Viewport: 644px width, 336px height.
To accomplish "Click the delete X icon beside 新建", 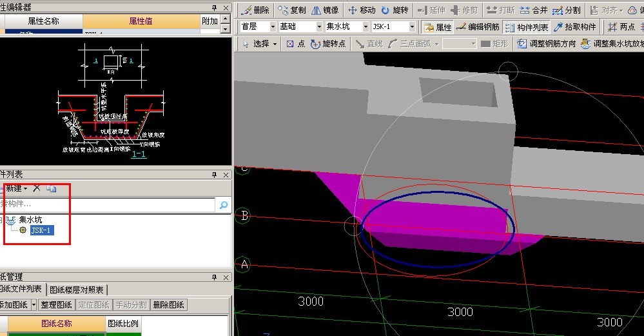I will [x=37, y=188].
